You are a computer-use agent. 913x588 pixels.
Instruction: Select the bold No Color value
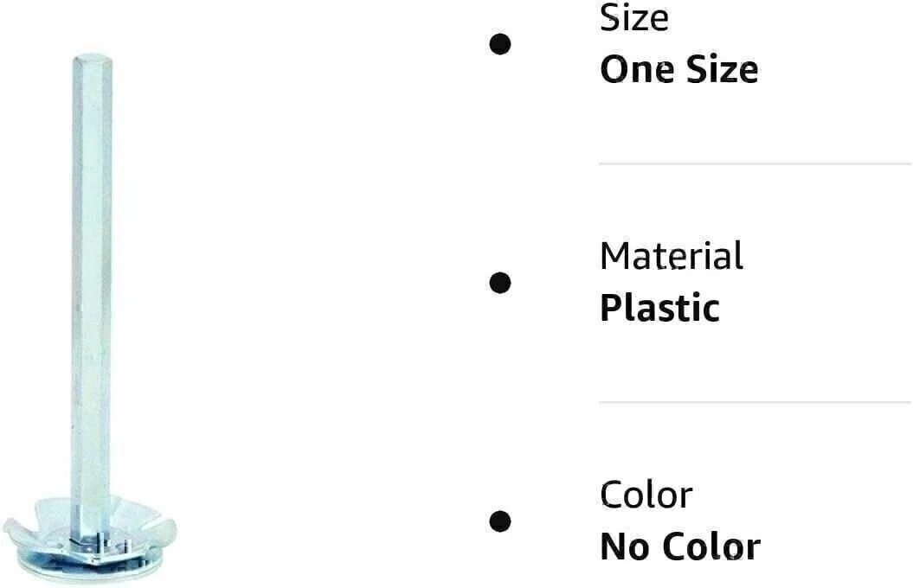[x=680, y=546]
